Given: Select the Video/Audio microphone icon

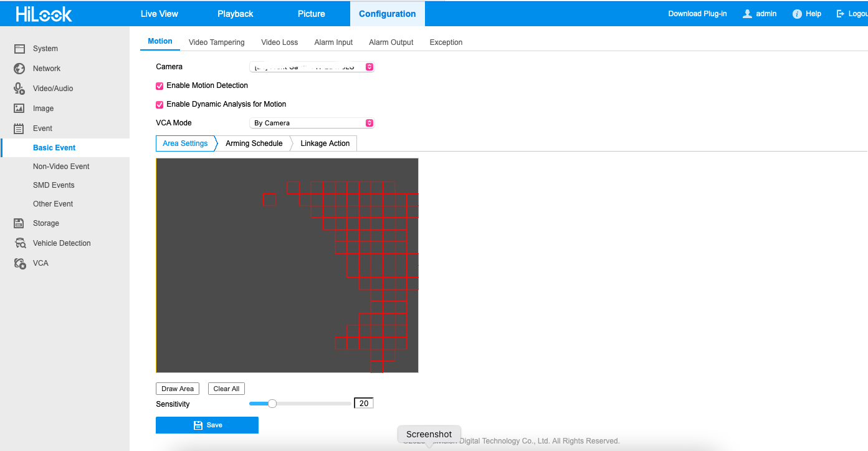Looking at the screenshot, I should (x=19, y=89).
